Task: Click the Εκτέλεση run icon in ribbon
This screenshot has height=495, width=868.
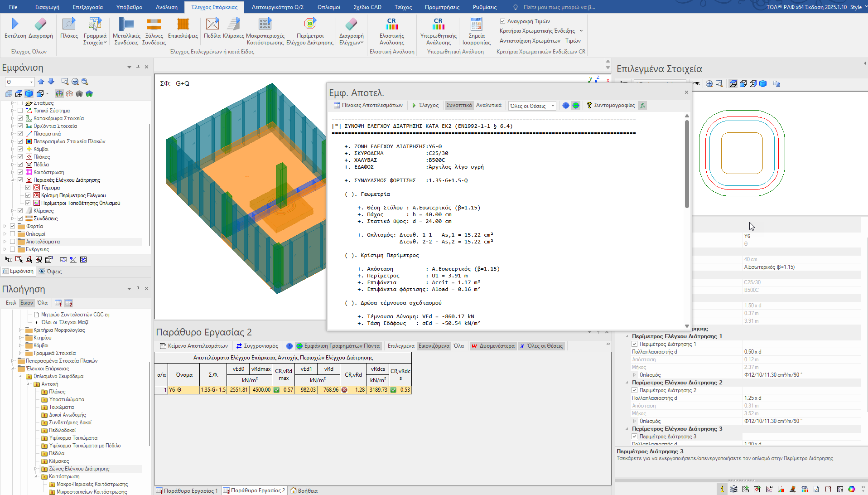Action: (x=15, y=24)
